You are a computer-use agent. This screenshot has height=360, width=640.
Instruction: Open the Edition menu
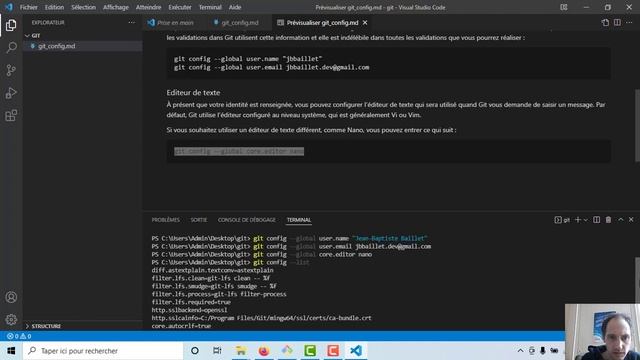click(x=54, y=7)
